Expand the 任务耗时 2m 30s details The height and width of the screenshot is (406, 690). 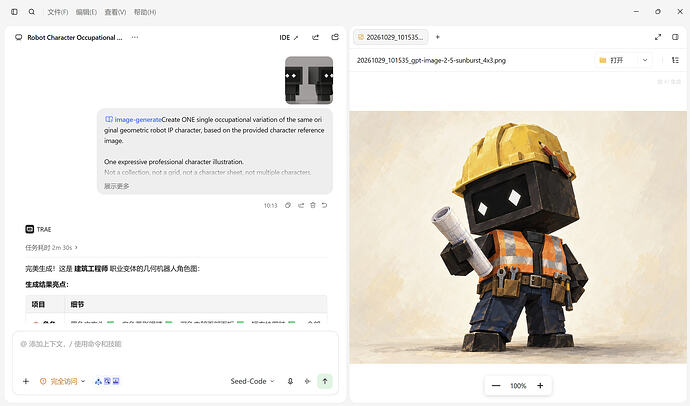(x=51, y=248)
